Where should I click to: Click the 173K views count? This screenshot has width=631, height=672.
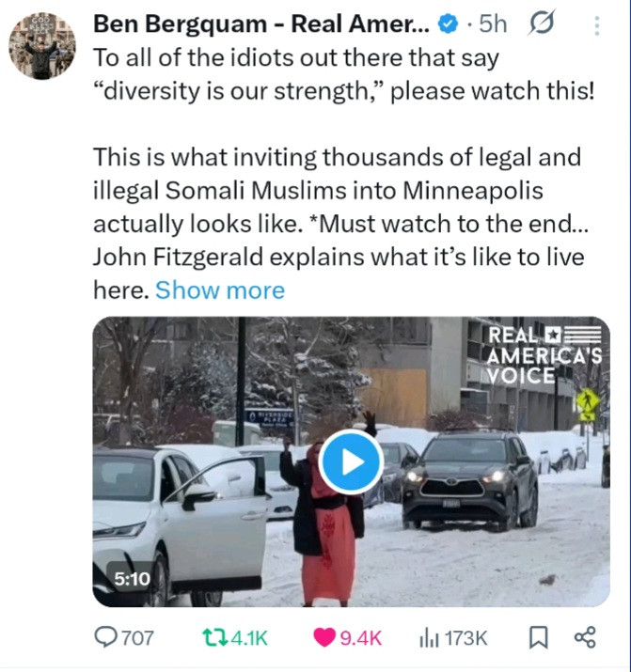click(465, 638)
